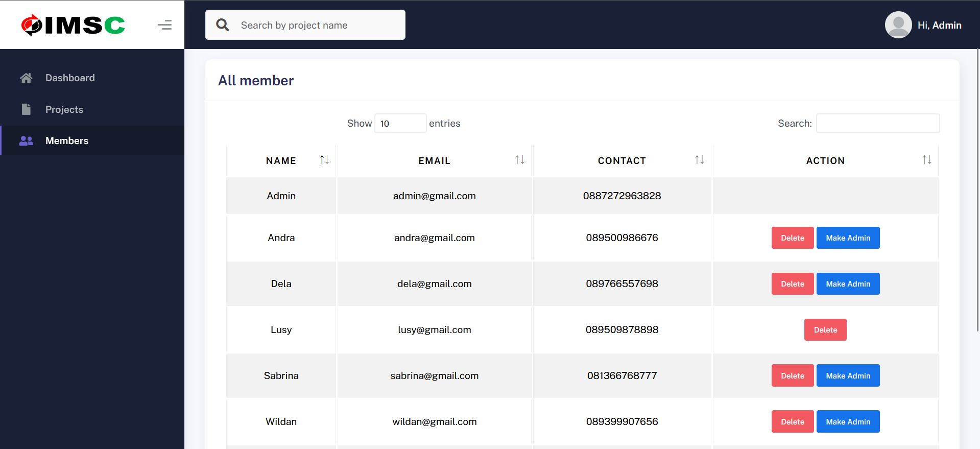Screen dimensions: 980x449
Task: Toggle Action column sort order
Action: (x=926, y=160)
